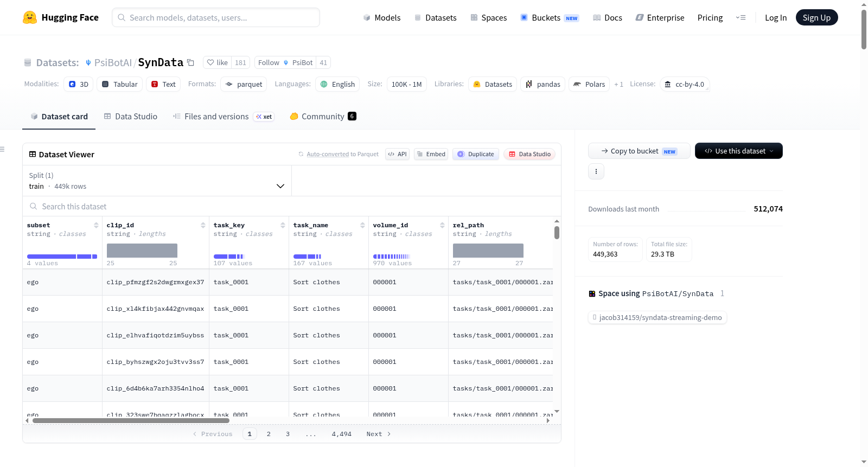The image size is (868, 467).
Task: Click the subset classes distribution bar
Action: (62, 257)
